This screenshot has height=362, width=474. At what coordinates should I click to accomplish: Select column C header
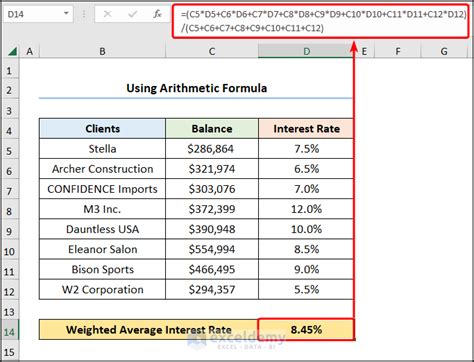click(x=212, y=51)
